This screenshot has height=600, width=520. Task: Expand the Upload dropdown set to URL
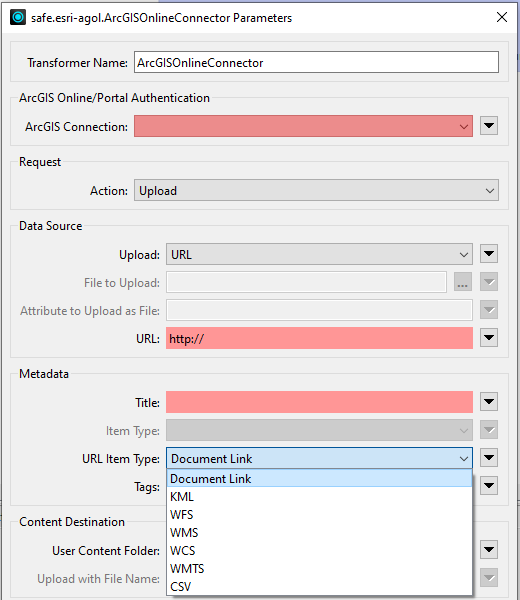319,254
